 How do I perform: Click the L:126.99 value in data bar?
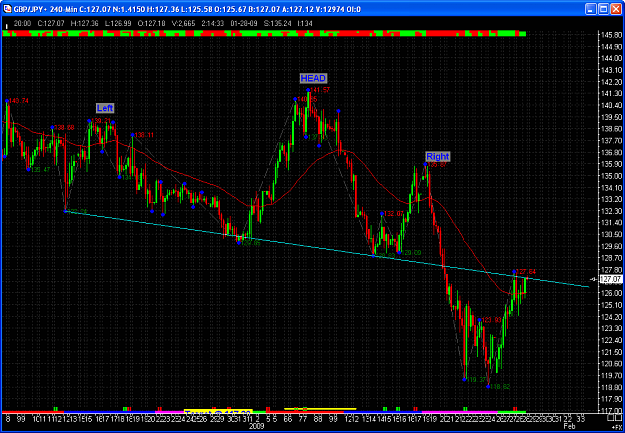pos(118,24)
